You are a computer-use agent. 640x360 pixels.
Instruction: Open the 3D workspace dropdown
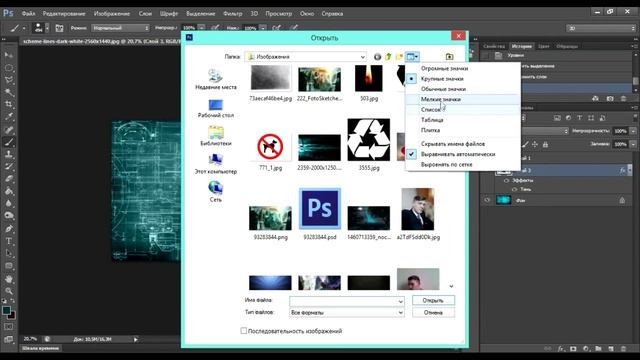tap(600, 28)
